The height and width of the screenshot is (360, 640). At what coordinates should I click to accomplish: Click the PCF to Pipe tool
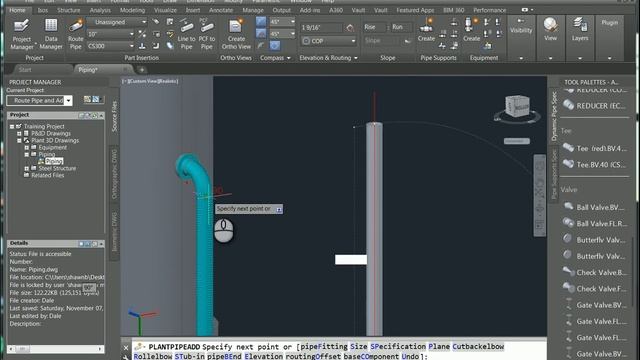click(207, 34)
